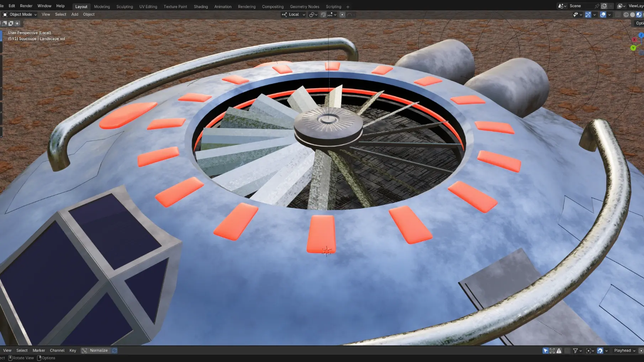The width and height of the screenshot is (644, 362).
Task: Click the filter funnel icon in timeline
Action: [x=575, y=351]
